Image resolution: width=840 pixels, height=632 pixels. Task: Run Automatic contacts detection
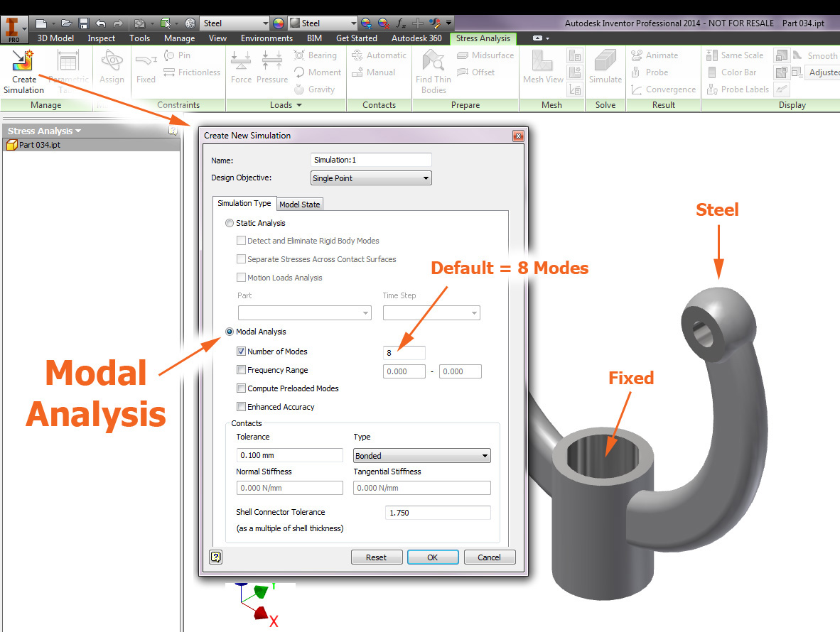point(379,55)
